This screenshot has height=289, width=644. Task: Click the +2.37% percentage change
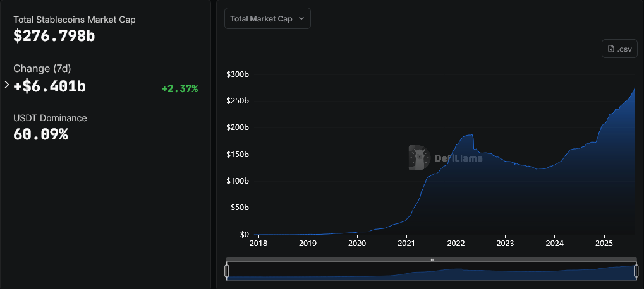(179, 88)
